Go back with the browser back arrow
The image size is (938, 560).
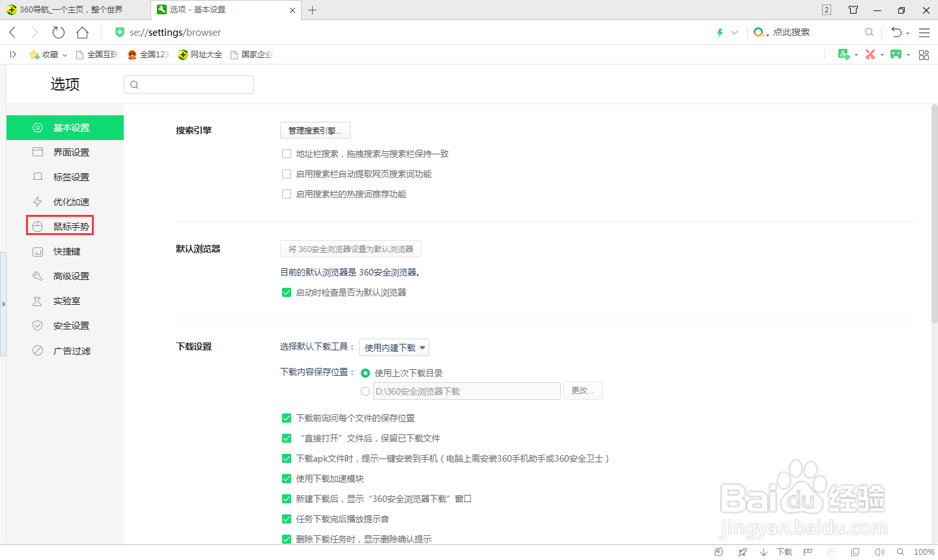pos(12,33)
